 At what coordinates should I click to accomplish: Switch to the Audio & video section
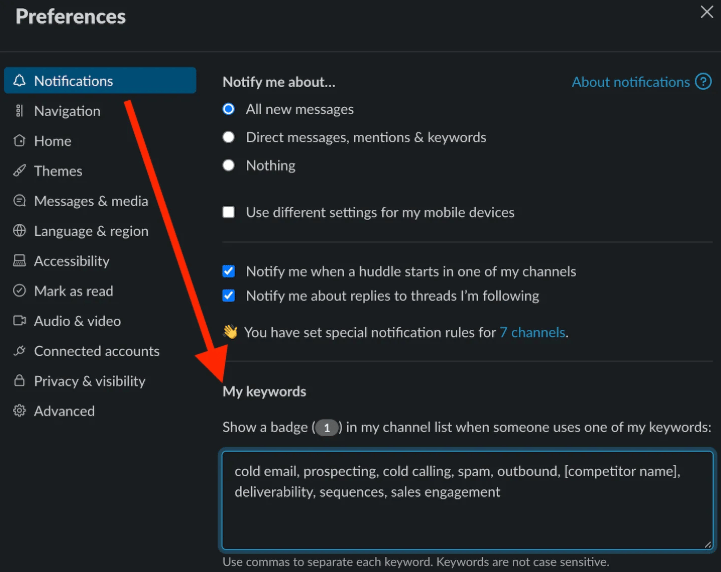pyautogui.click(x=77, y=321)
